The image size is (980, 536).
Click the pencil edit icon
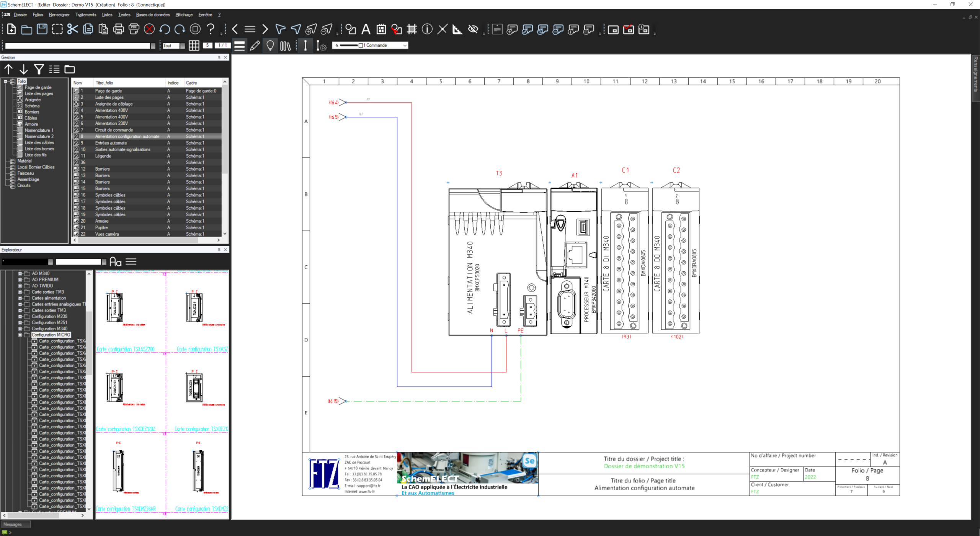255,46
